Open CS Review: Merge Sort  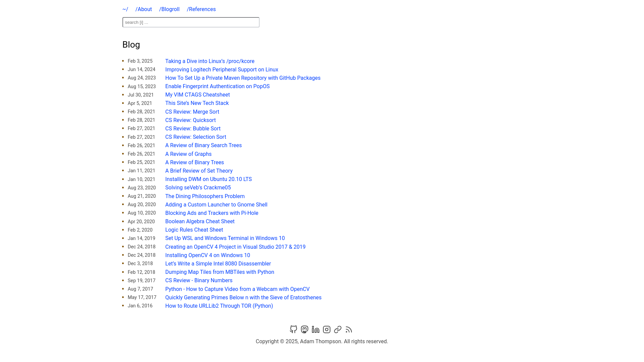(x=192, y=112)
